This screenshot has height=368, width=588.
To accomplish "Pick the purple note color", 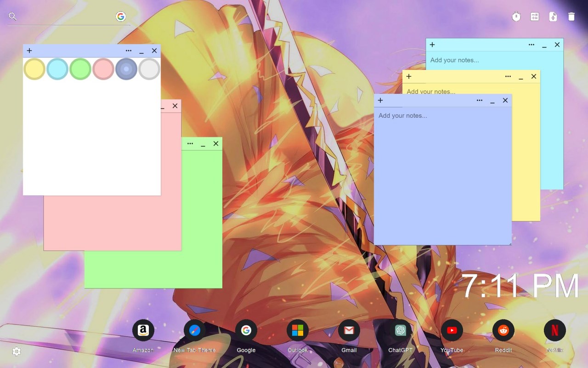I will coord(126,69).
